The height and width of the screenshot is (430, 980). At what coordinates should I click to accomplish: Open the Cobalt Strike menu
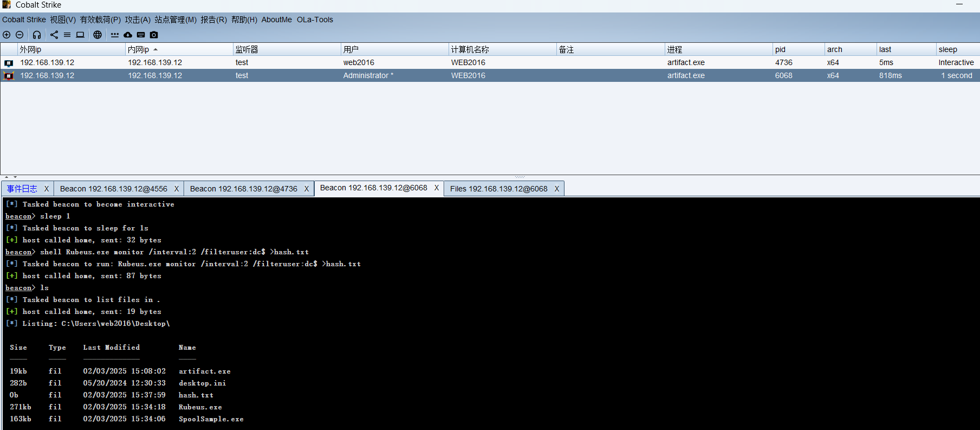click(x=24, y=20)
